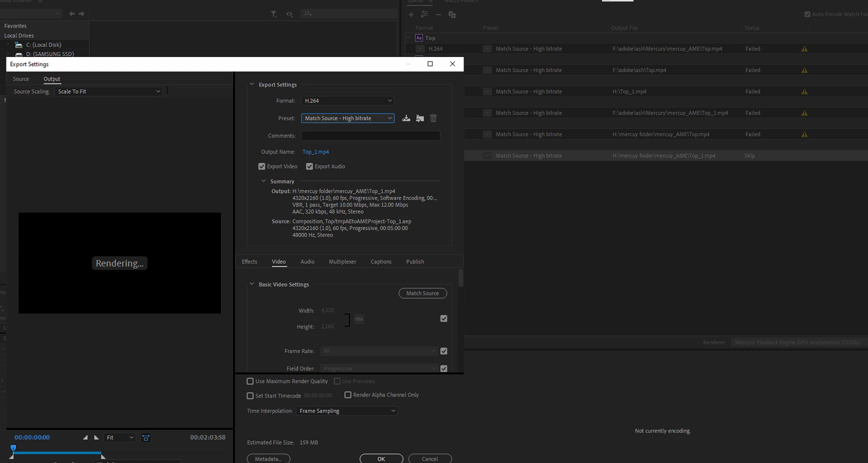Uncheck the Field Order match source checkbox
Image resolution: width=868 pixels, height=463 pixels.
click(x=443, y=368)
